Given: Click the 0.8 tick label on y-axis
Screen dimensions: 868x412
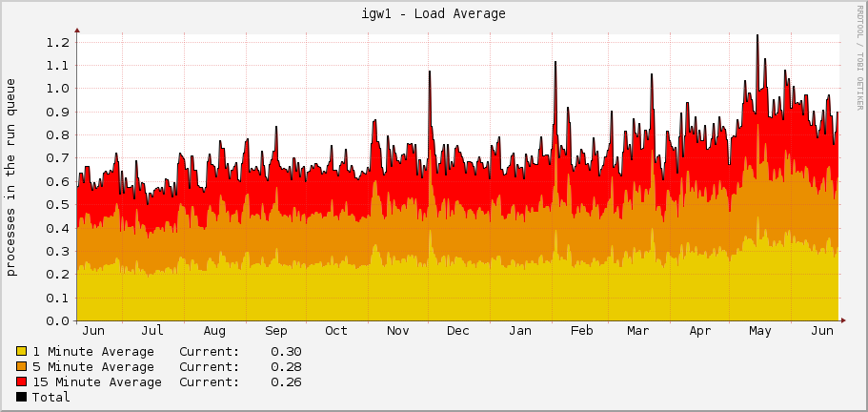Looking at the screenshot, I should (x=58, y=135).
